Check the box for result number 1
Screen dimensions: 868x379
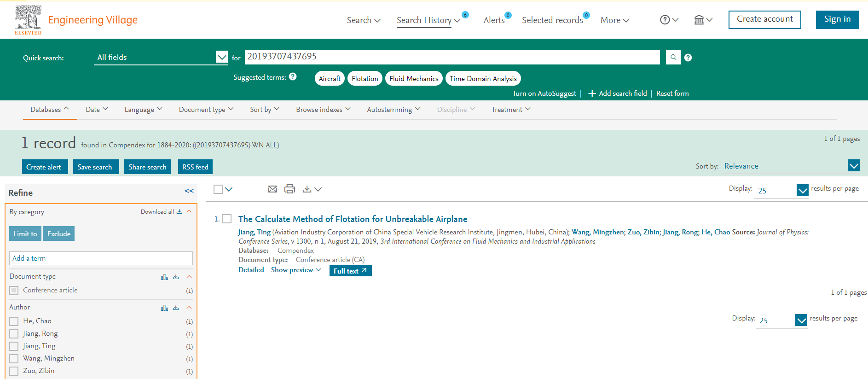pos(227,219)
